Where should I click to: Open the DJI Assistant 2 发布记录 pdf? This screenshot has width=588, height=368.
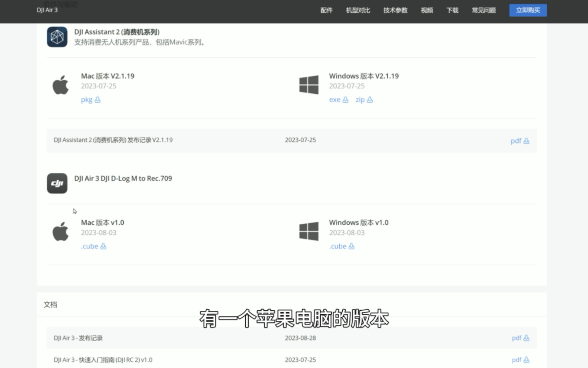[x=520, y=141]
